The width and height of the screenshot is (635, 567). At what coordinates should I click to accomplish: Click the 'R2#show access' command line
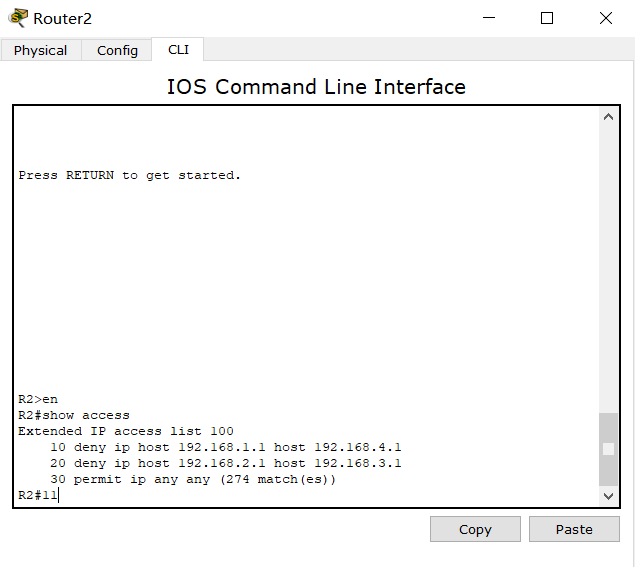tap(74, 415)
